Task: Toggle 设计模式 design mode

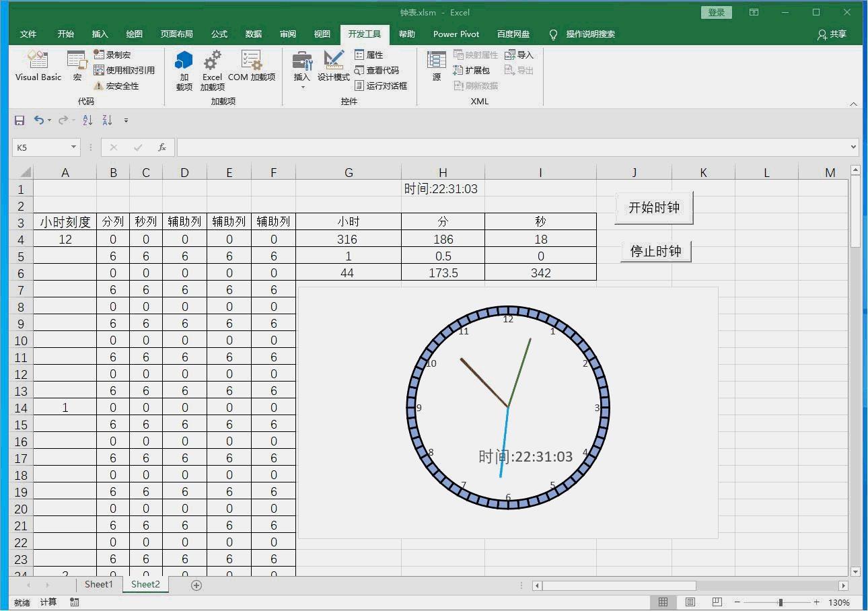Action: tap(334, 66)
